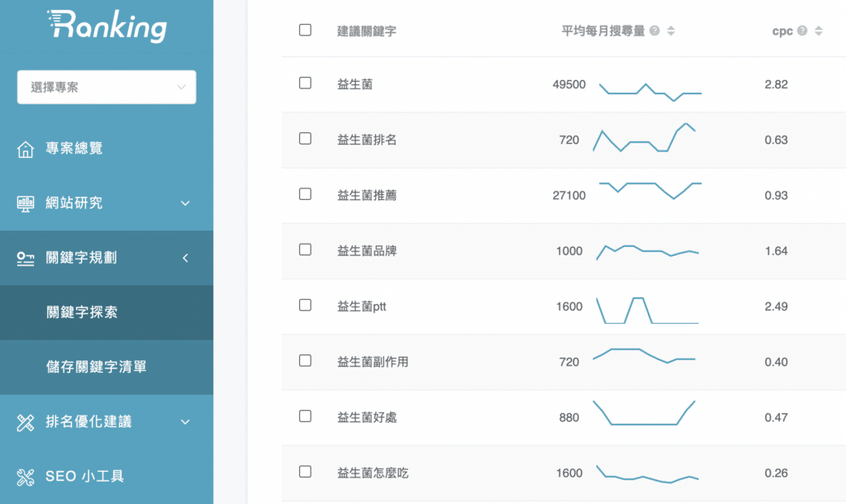Image resolution: width=846 pixels, height=504 pixels.
Task: Click search volume value 49500
Action: [568, 85]
